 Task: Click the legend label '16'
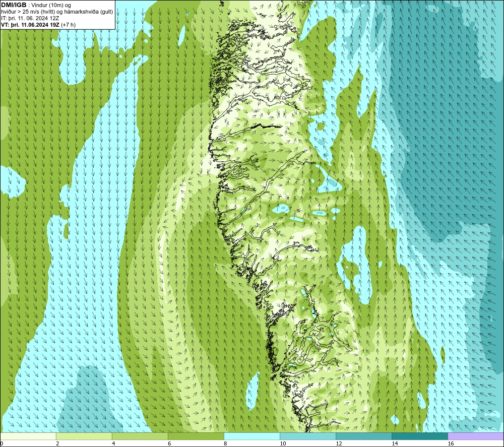(x=451, y=444)
